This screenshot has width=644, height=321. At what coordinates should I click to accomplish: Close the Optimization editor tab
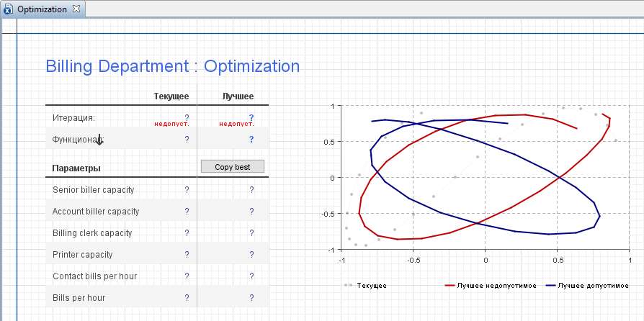tap(77, 9)
